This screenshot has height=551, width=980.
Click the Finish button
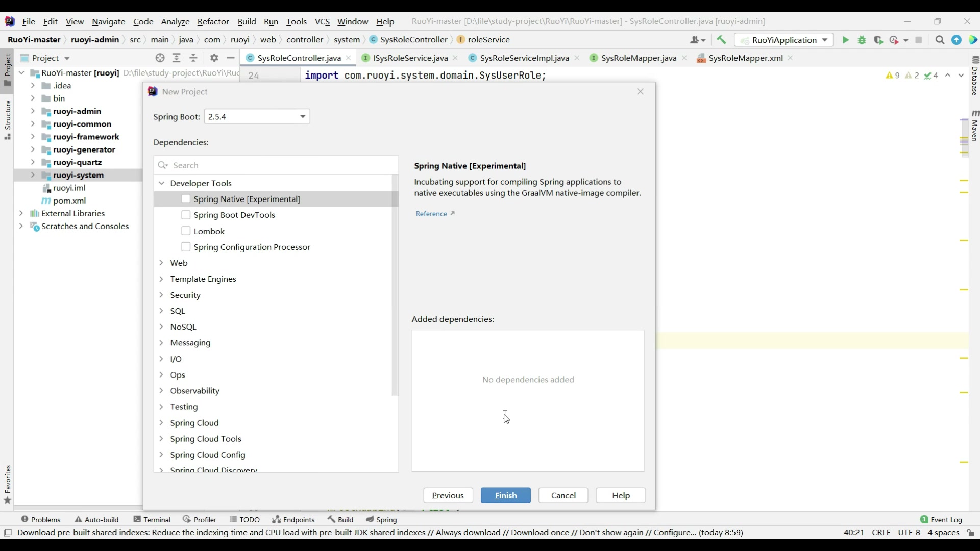click(505, 495)
